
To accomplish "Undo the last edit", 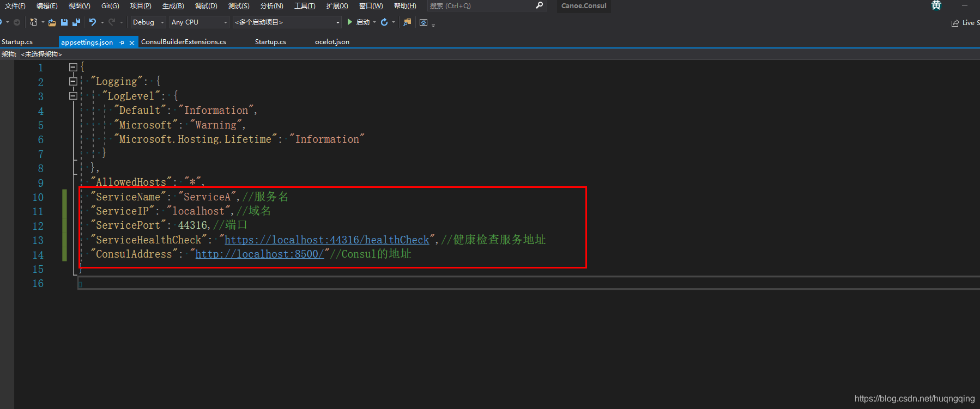I will tap(93, 22).
